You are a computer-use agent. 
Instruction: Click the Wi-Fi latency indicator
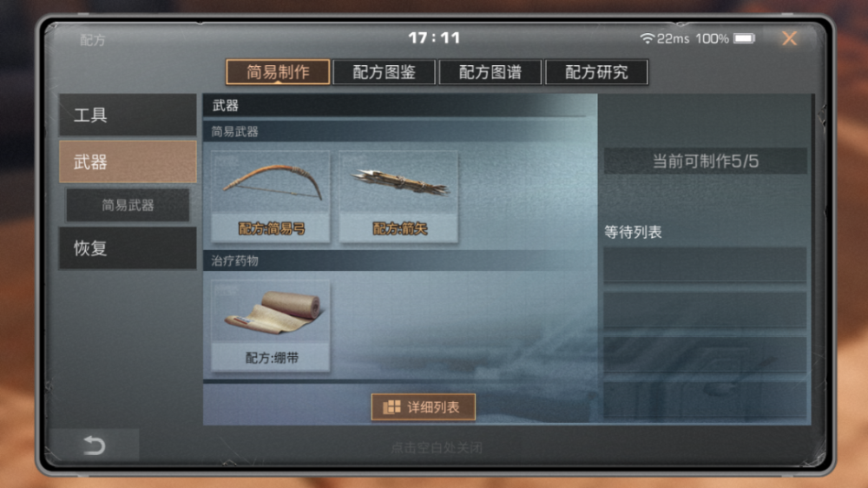[664, 39]
